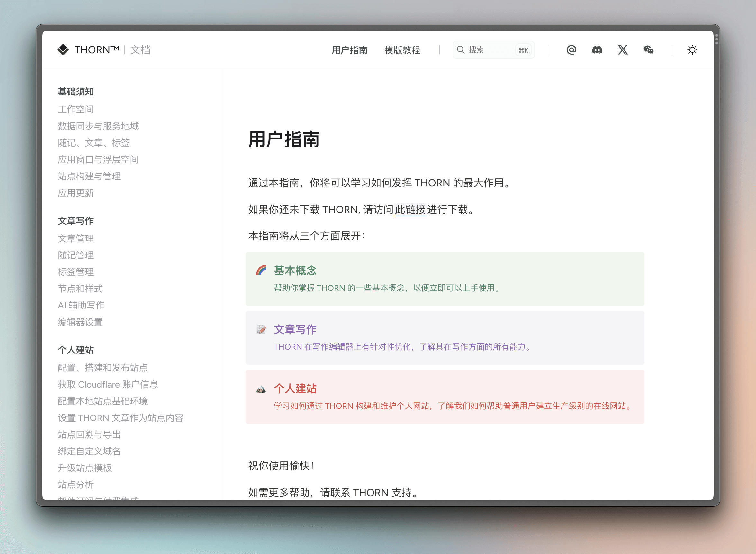756x554 pixels.
Task: Open 文章管理 in the sidebar
Action: [x=76, y=238]
